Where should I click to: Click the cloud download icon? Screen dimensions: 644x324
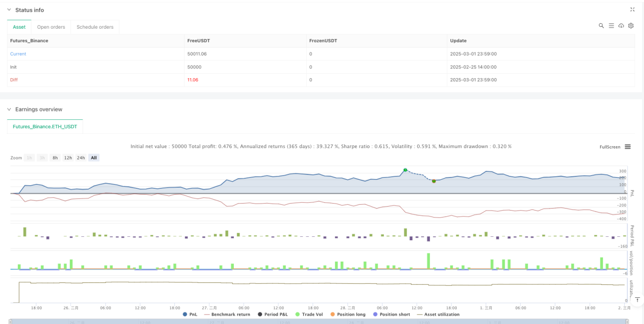pyautogui.click(x=621, y=26)
